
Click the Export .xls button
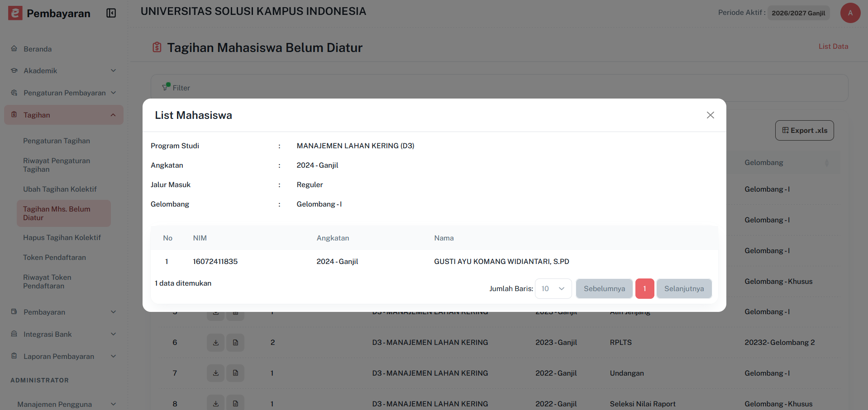(804, 130)
